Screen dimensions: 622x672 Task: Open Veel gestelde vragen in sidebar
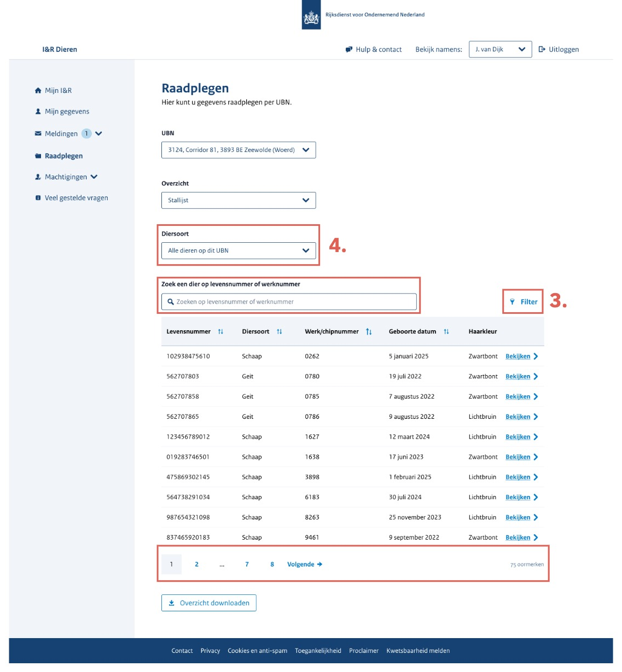pos(76,198)
